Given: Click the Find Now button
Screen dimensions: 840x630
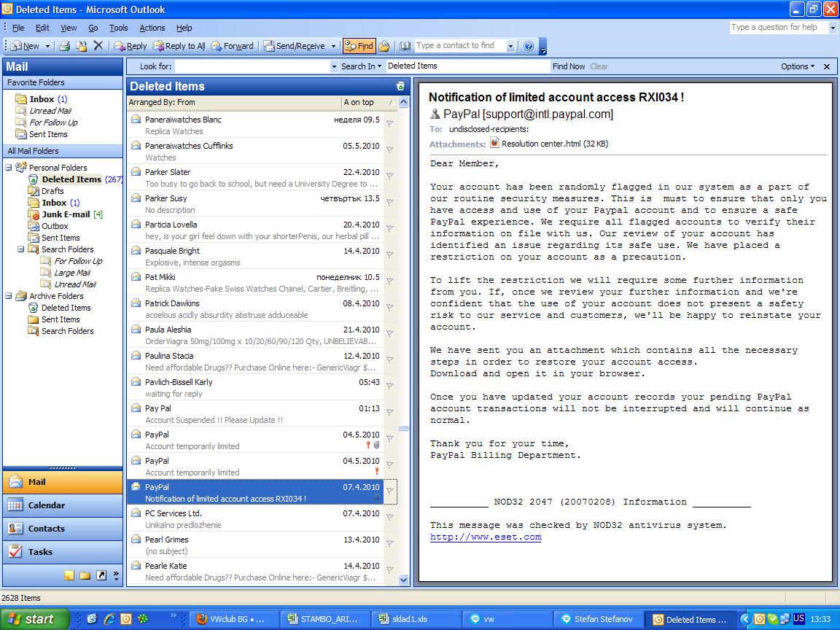Looking at the screenshot, I should coord(568,66).
